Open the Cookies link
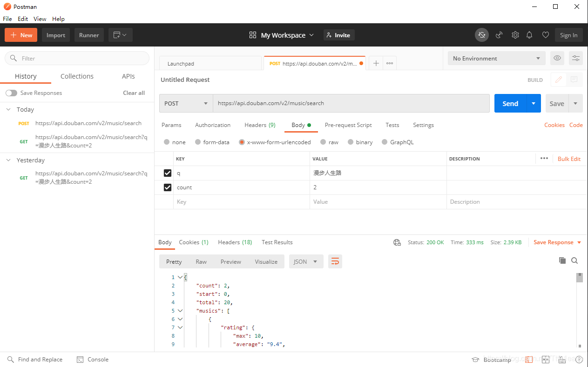Screen dimensions: 588x367 coord(554,125)
